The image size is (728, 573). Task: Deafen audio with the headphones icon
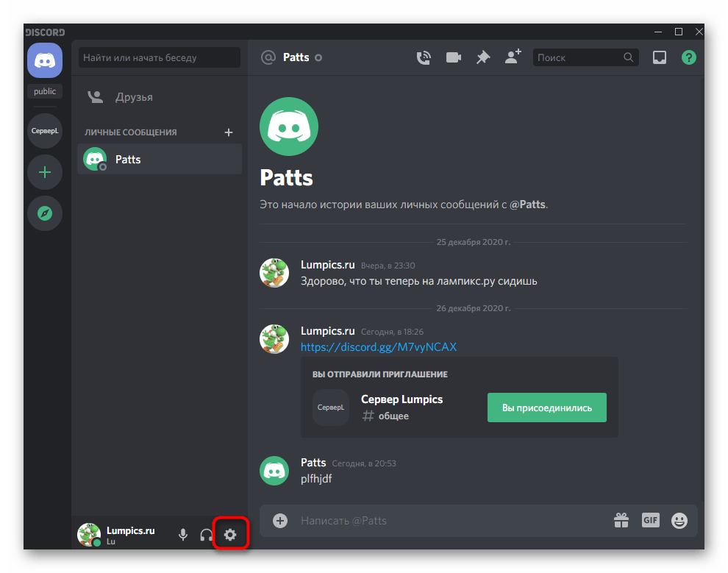pos(207,535)
